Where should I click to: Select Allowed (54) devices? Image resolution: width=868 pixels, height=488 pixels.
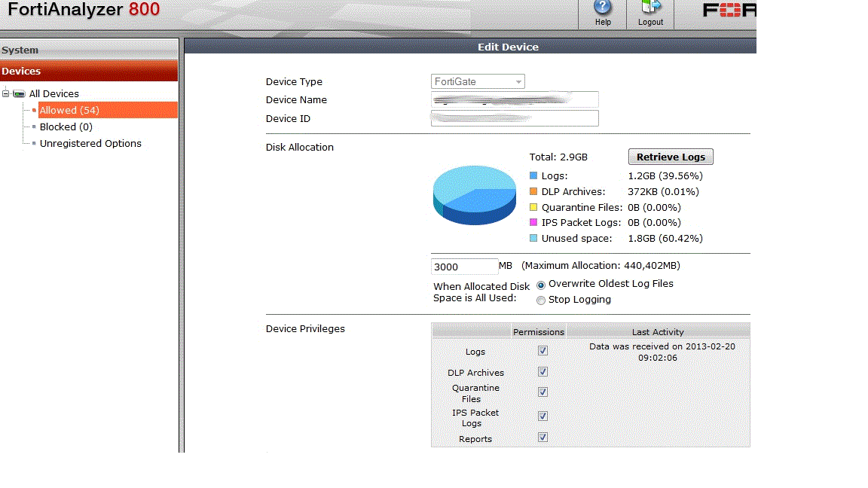pyautogui.click(x=69, y=110)
